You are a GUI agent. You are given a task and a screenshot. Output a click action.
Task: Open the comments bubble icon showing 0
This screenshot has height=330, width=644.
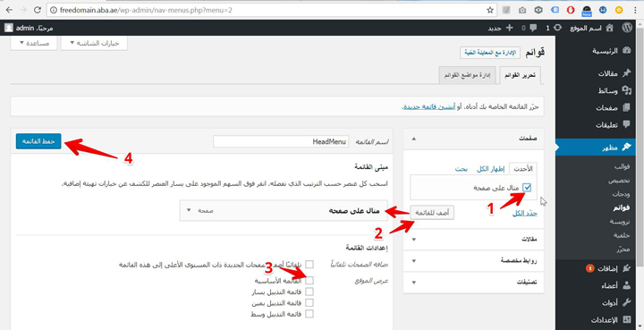click(x=533, y=28)
